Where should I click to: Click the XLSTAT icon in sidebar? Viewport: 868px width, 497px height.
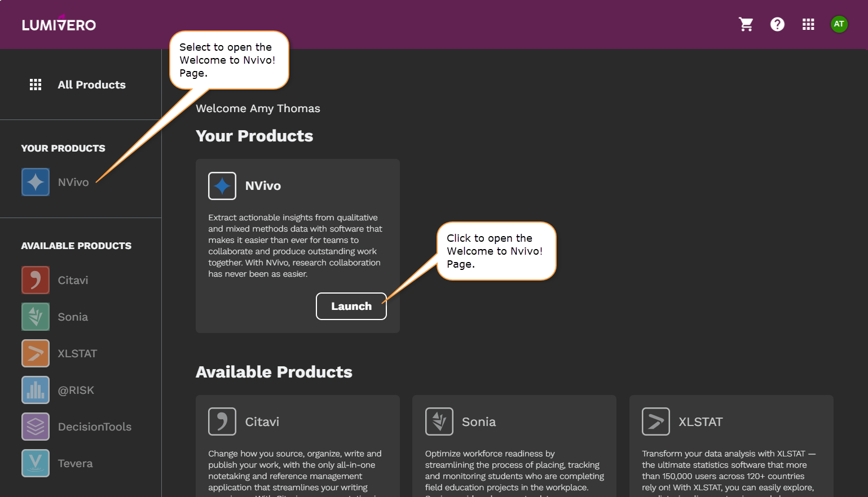(36, 353)
